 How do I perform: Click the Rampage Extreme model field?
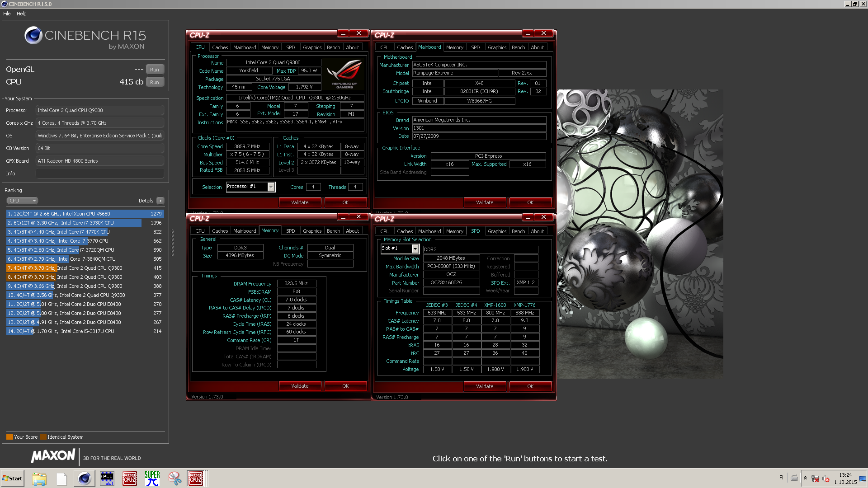tap(454, 73)
